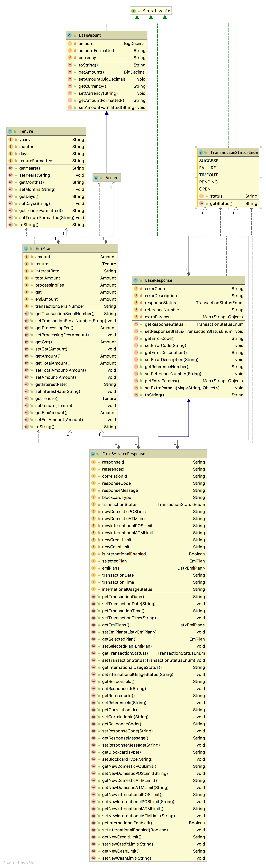Select getCorrelationId() method

[148, 710]
